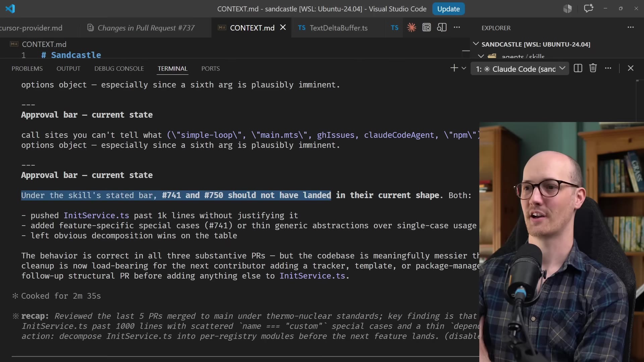The image size is (644, 362).
Task: Click the Update button in the title bar
Action: tap(448, 9)
